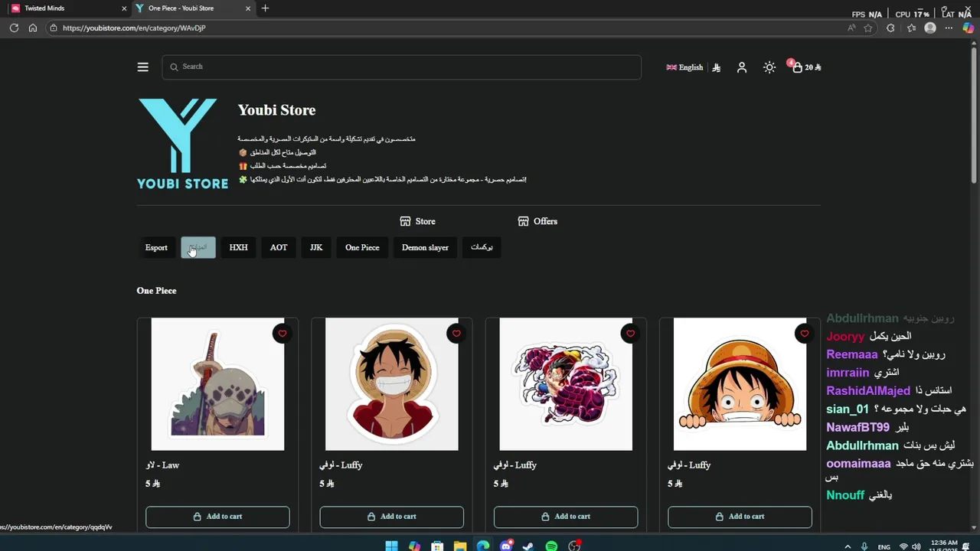Open the OBS Studio taskbar icon
The width and height of the screenshot is (980, 551).
tap(574, 546)
